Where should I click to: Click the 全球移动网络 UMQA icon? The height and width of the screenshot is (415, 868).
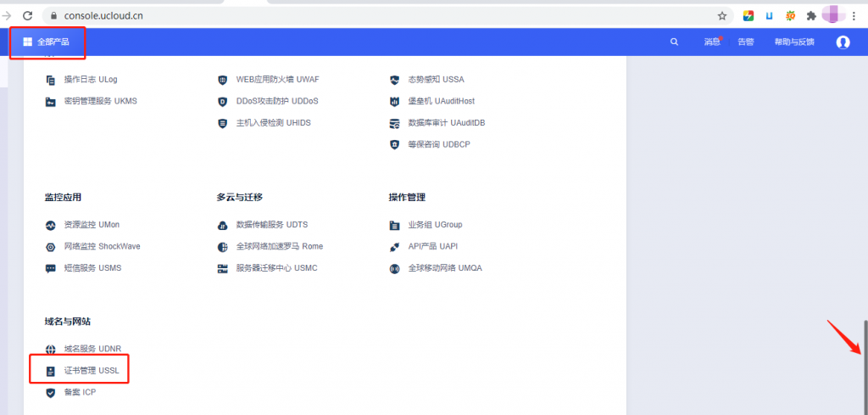394,269
